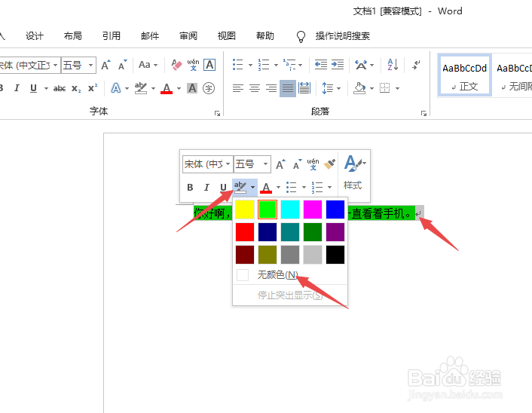This screenshot has width=532, height=413.
Task: Open the Change Case Aa dropdown
Action: (x=148, y=65)
